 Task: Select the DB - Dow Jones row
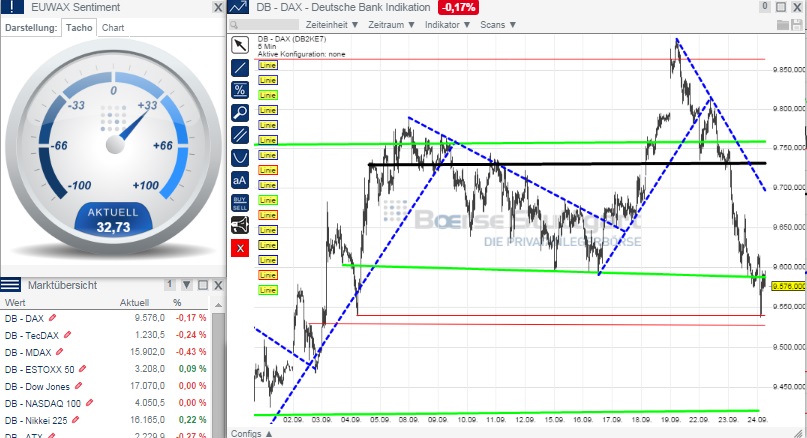click(106, 386)
